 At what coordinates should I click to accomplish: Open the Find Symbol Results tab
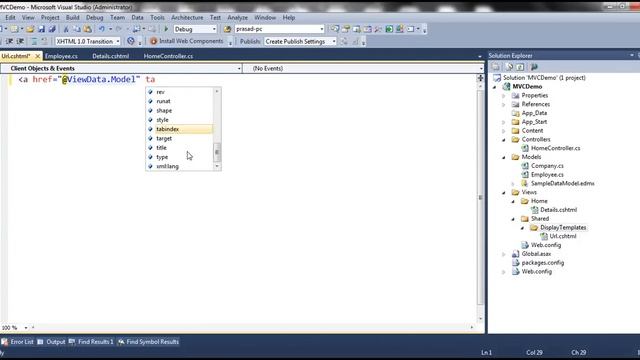click(x=149, y=342)
